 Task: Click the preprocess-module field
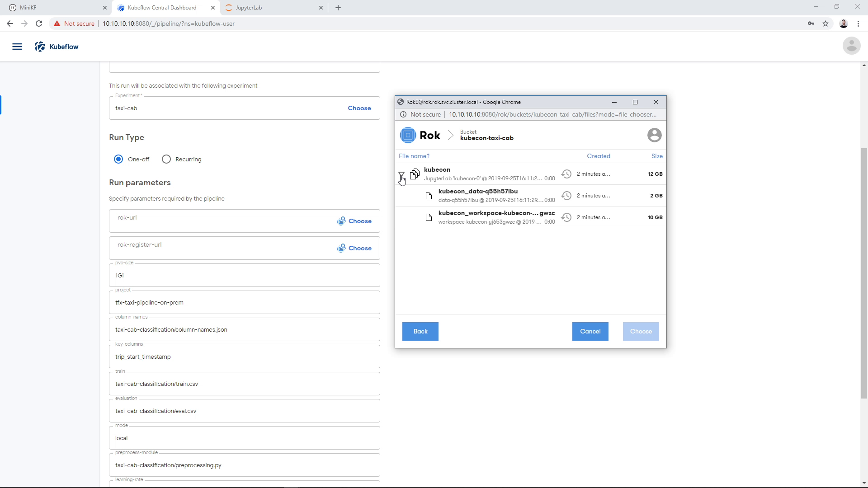(244, 465)
